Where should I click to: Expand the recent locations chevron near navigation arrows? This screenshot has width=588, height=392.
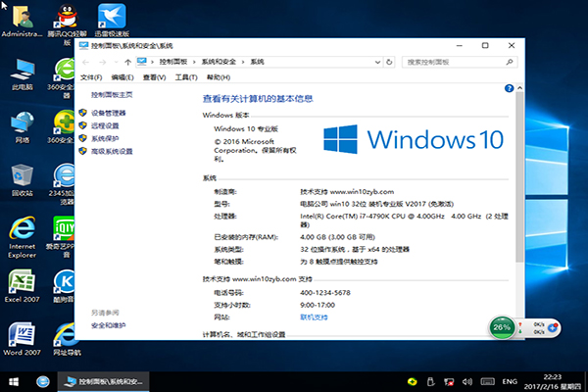(116, 61)
